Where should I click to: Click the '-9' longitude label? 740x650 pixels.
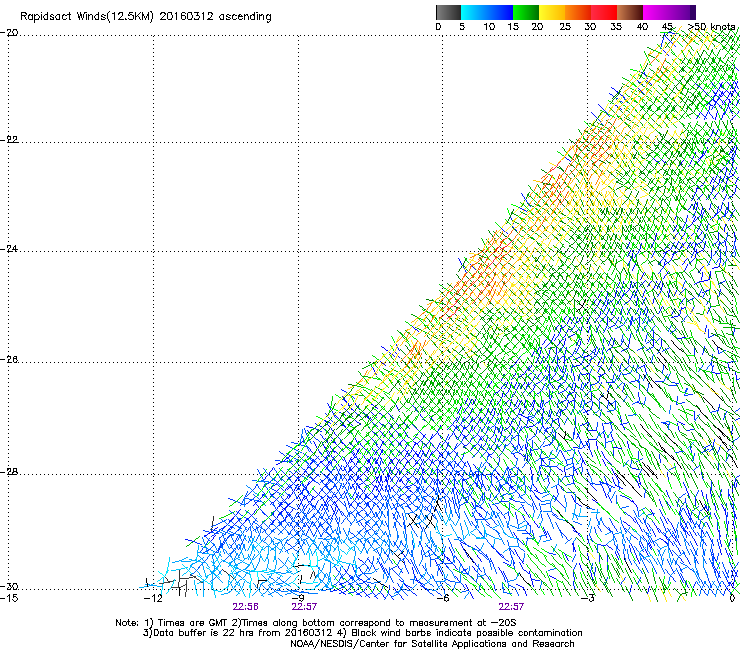(x=298, y=598)
